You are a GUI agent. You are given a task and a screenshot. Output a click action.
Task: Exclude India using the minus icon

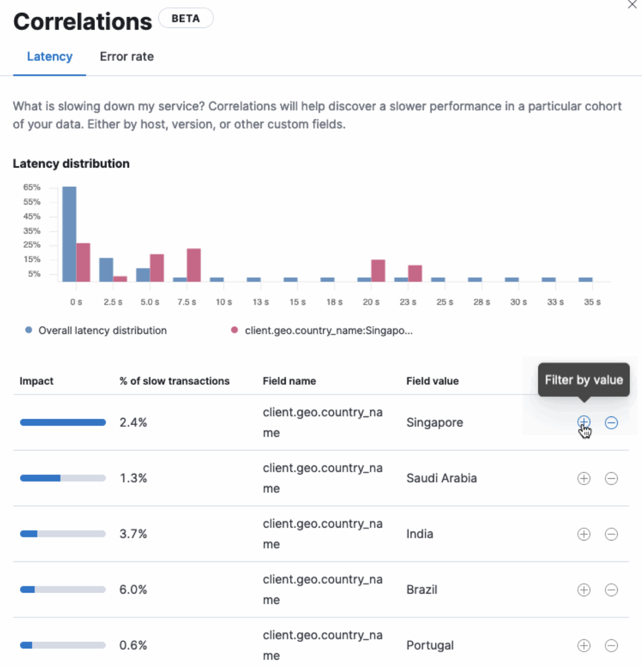click(x=611, y=534)
